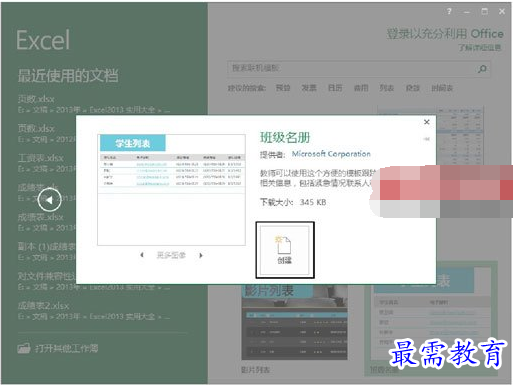Select suggested search 费用
513x385 pixels.
tap(361, 88)
